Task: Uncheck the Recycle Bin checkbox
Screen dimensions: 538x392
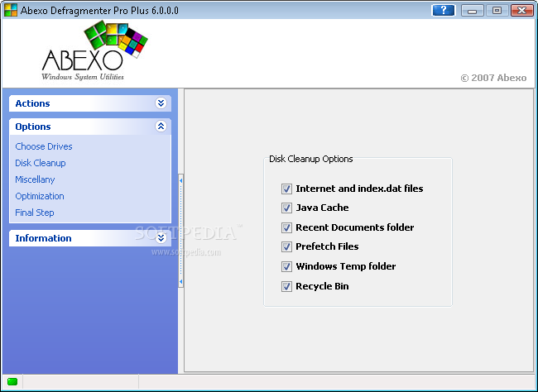Action: pyautogui.click(x=286, y=286)
